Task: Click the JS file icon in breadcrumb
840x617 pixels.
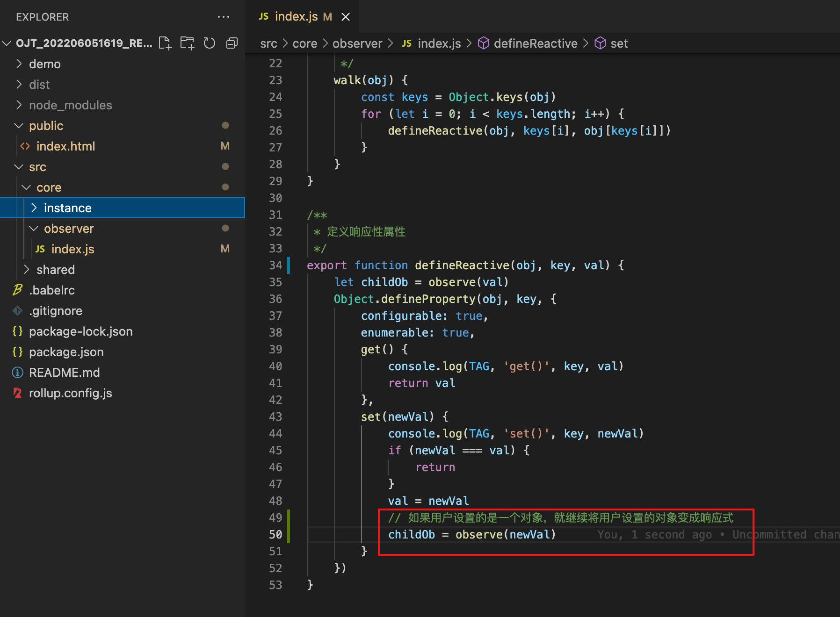Action: pos(406,43)
